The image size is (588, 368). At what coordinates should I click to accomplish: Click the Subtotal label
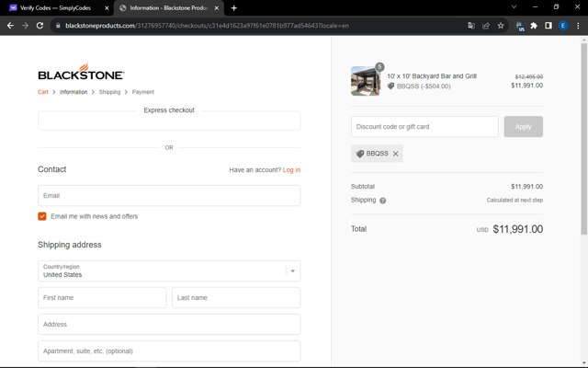coord(363,187)
